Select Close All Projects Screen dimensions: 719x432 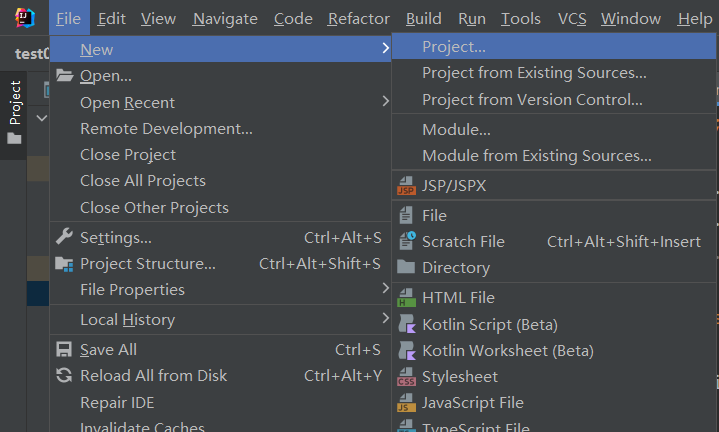(143, 181)
